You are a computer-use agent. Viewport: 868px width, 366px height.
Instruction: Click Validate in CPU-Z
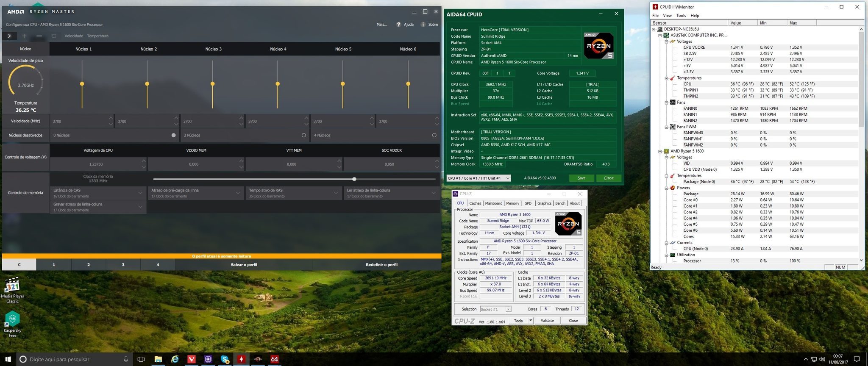[547, 321]
